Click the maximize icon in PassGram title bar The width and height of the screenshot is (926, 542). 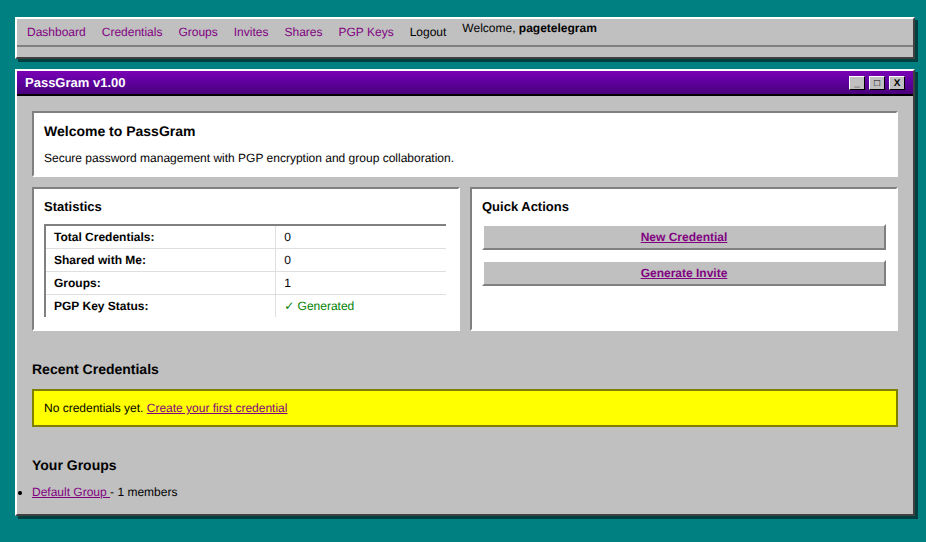click(877, 83)
